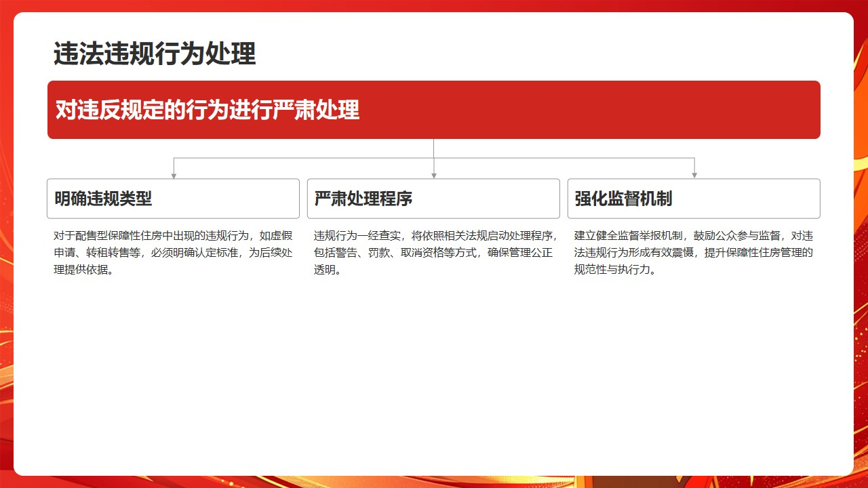Click the 严肃处理程序 heading box
This screenshot has width=868, height=488.
coord(433,199)
